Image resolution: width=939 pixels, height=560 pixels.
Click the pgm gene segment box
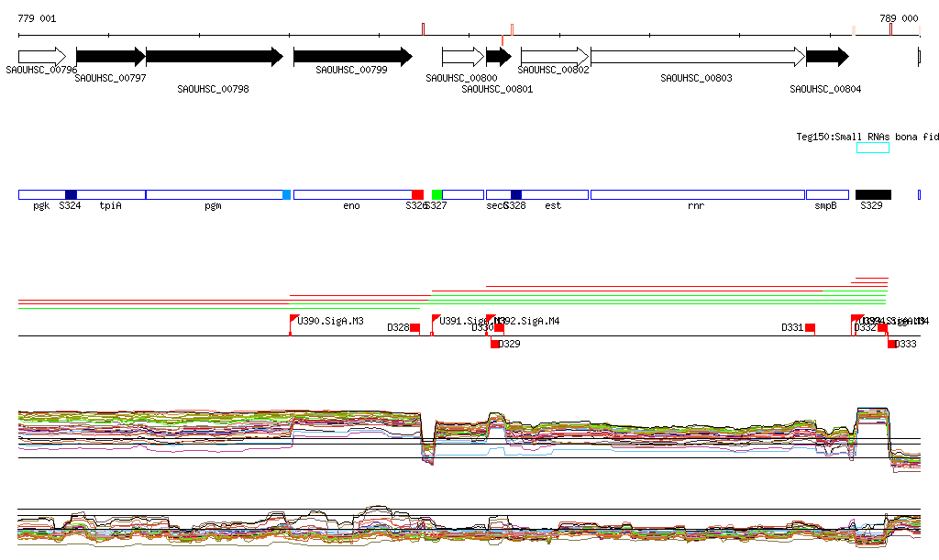coord(214,195)
